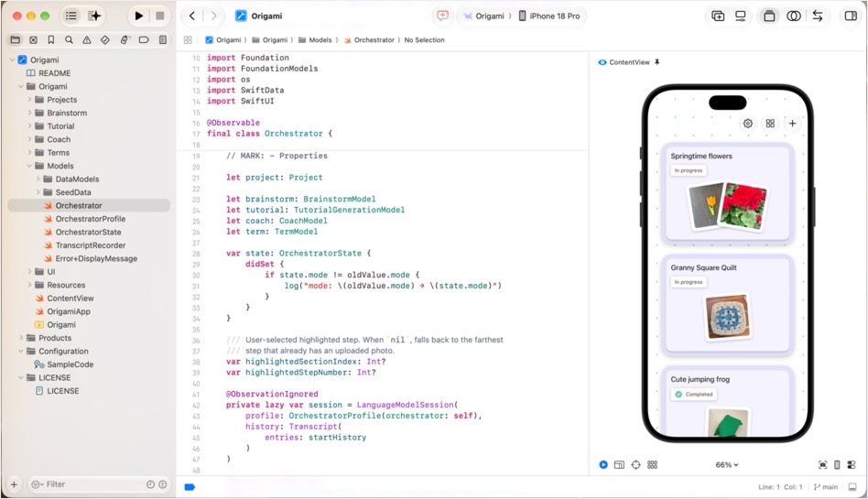The image size is (868, 499).
Task: Toggle the navigator sidebar visibility
Action: [71, 16]
